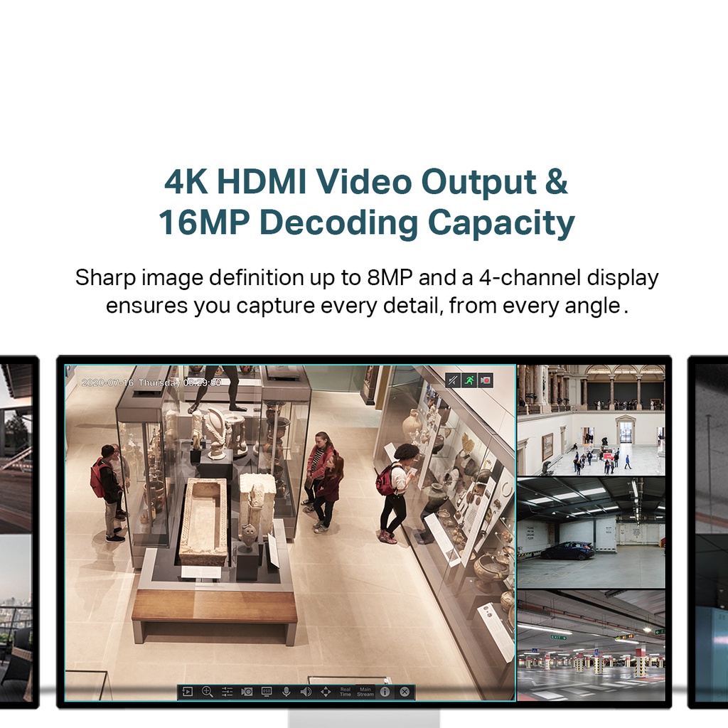728x728 pixels.
Task: Open image settings sliders icon
Action: 227,692
